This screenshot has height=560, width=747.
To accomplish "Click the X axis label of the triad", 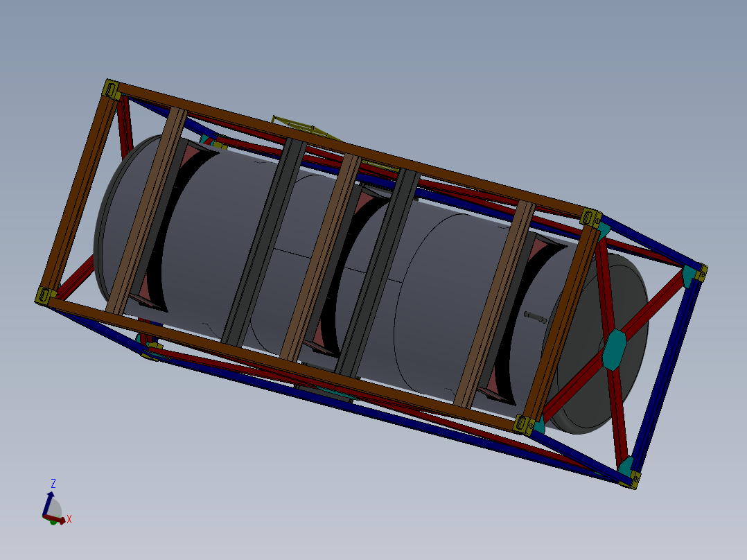I will (x=69, y=520).
